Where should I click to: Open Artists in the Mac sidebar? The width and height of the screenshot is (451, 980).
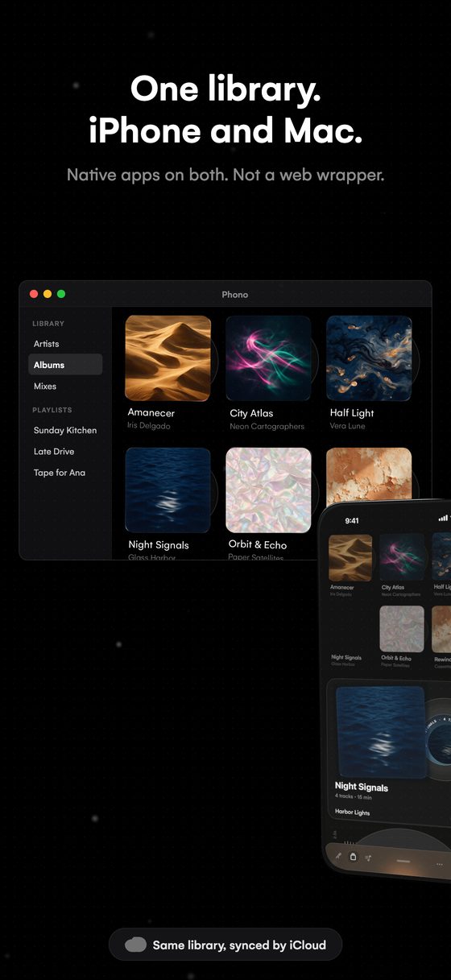[x=46, y=344]
